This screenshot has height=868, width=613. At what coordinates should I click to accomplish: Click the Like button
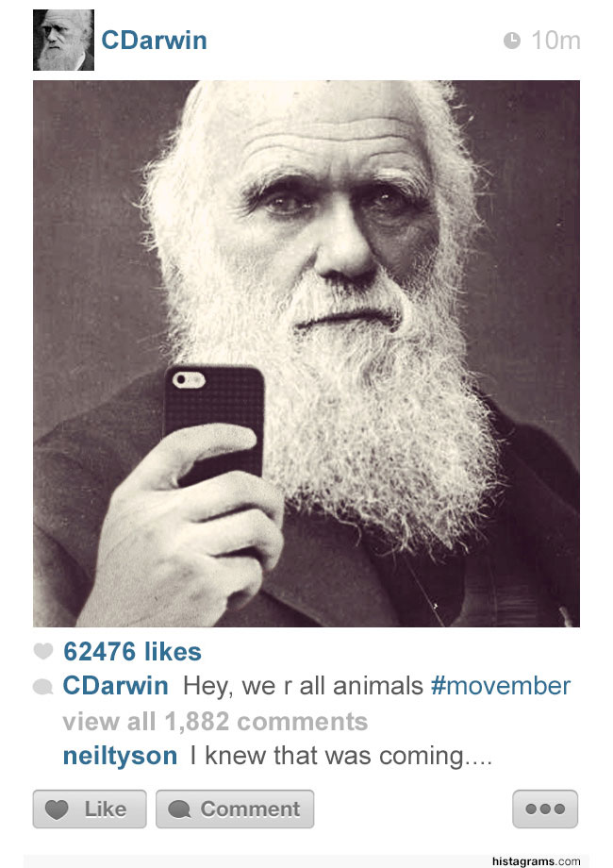(x=90, y=809)
